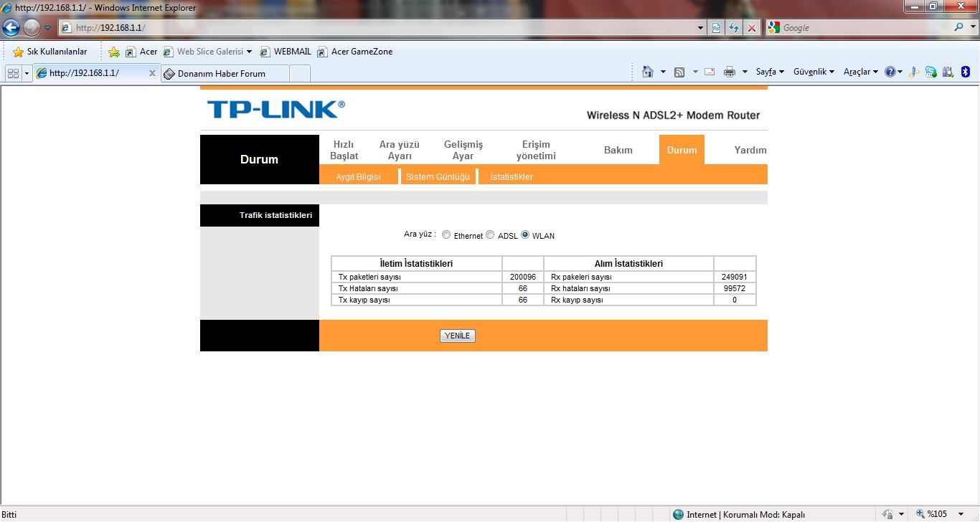
Task: Open the Araçlar menu dropdown
Action: point(860,72)
